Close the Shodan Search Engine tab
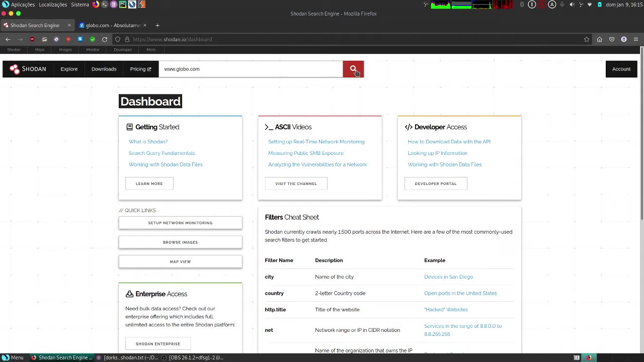 pyautogui.click(x=69, y=25)
